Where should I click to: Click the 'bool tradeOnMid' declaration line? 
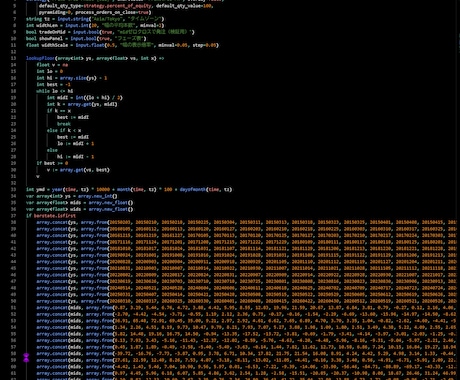click(110, 32)
